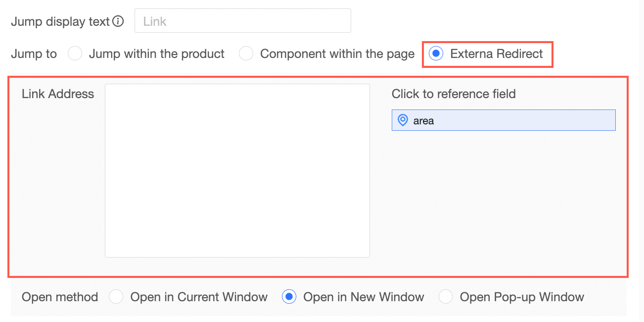Click the info icon beside Jump display text
The image size is (644, 322).
pyautogui.click(x=118, y=21)
